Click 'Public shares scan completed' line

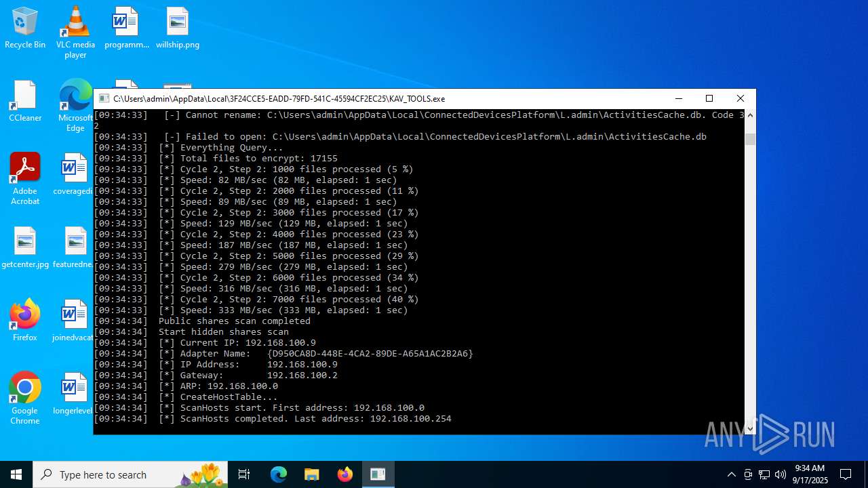pos(202,321)
